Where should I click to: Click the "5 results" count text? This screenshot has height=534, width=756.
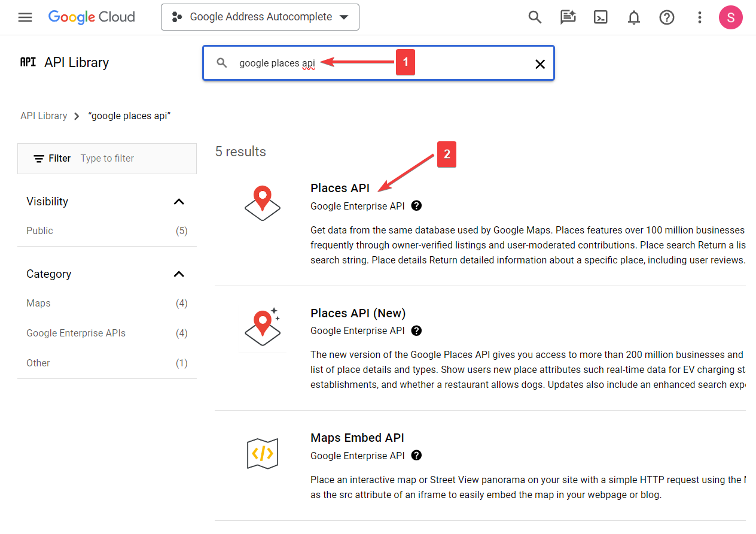[x=240, y=152]
